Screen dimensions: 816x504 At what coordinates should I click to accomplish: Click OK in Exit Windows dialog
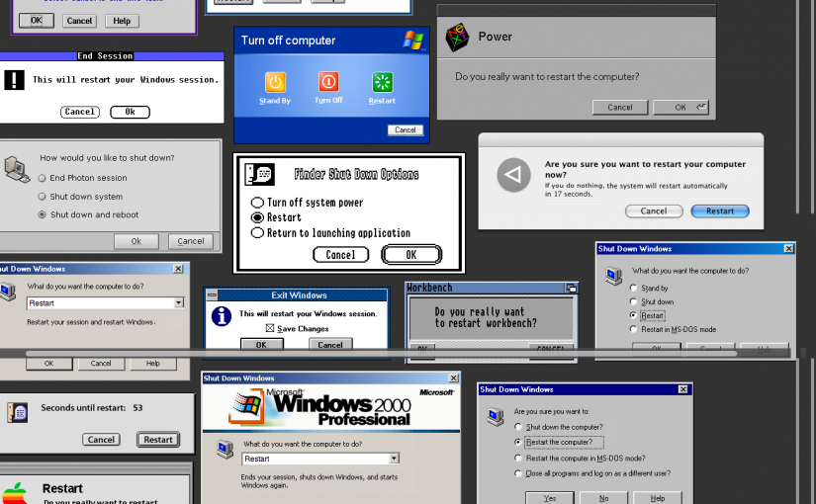pyautogui.click(x=261, y=345)
